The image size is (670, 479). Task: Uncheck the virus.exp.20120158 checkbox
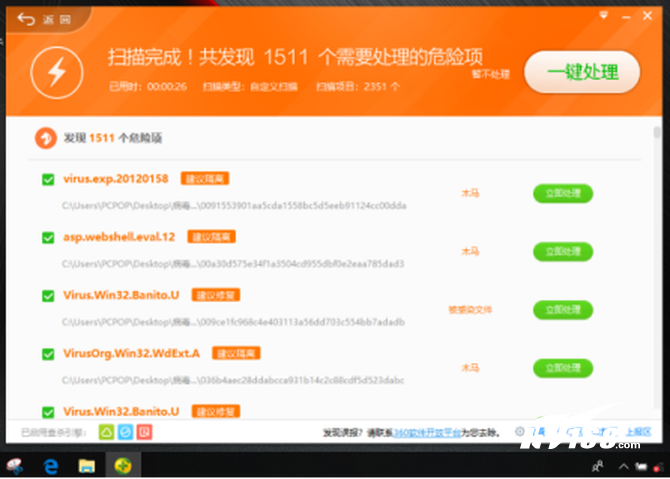(48, 180)
